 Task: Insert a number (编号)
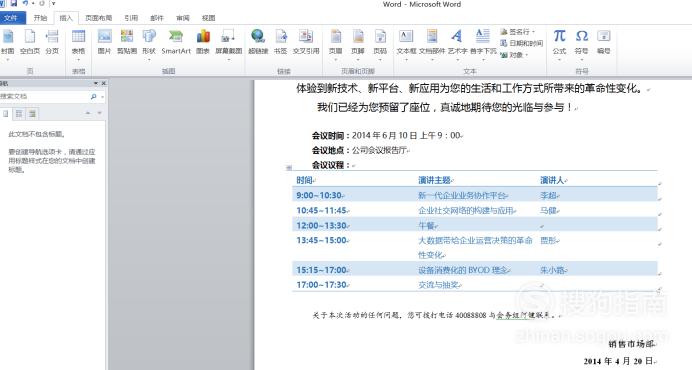[603, 43]
